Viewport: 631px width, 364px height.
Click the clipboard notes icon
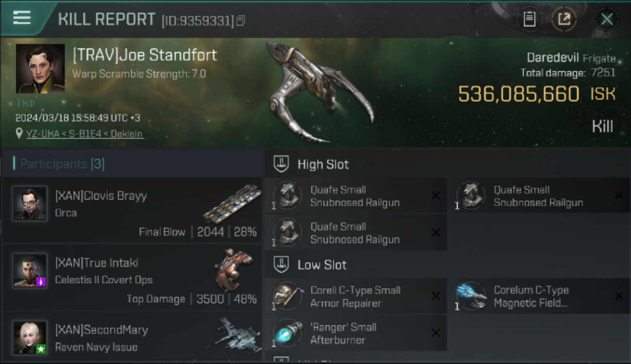click(529, 19)
